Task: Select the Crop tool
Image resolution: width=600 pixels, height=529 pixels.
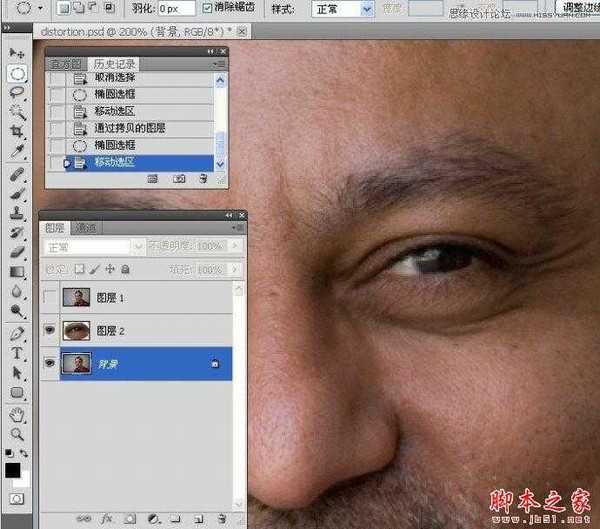Action: (17, 132)
